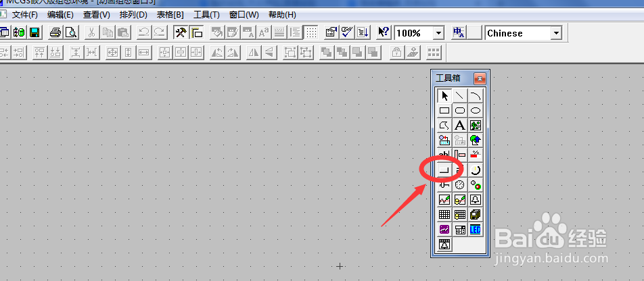Open the 工具(T) menu

206,15
